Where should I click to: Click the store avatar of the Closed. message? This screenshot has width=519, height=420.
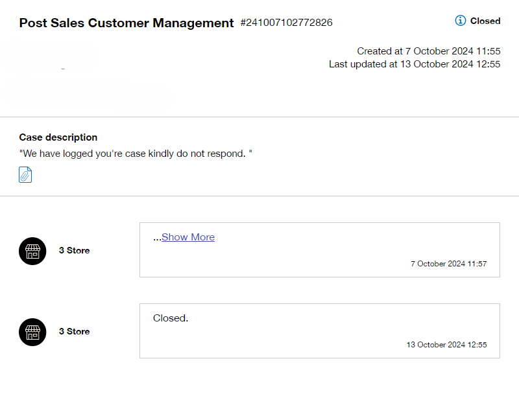(x=32, y=332)
